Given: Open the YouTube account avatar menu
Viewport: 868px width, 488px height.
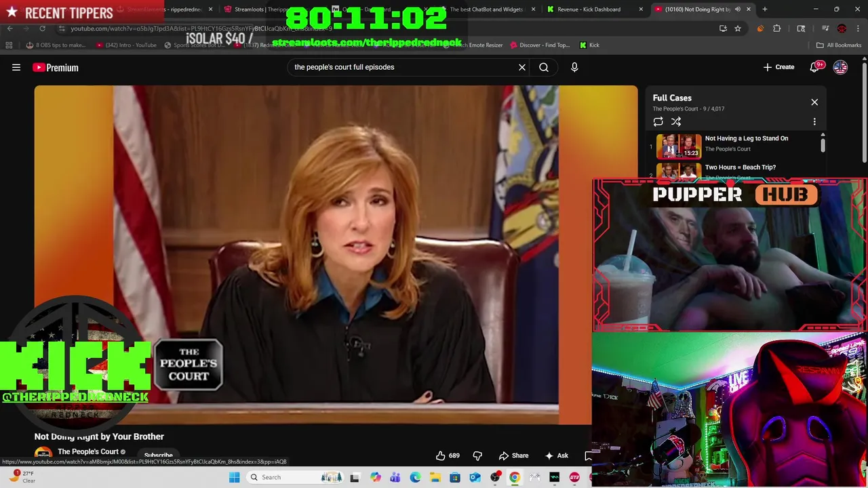Looking at the screenshot, I should coord(840,67).
